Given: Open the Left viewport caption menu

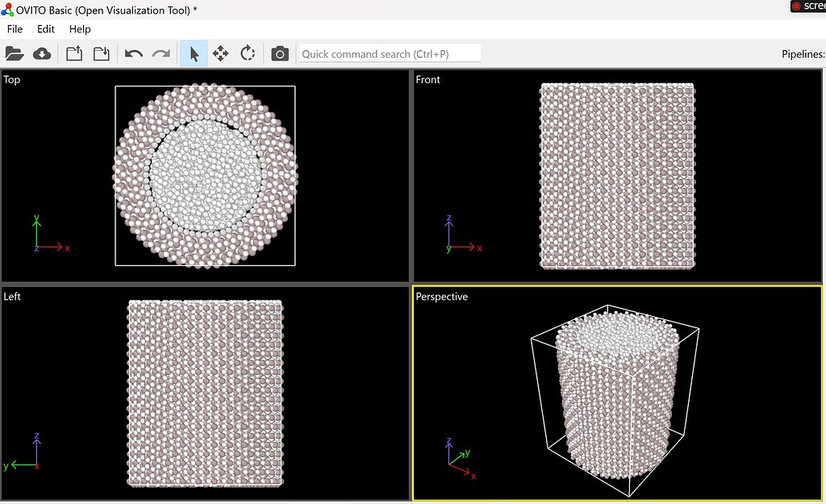Looking at the screenshot, I should pos(11,297).
